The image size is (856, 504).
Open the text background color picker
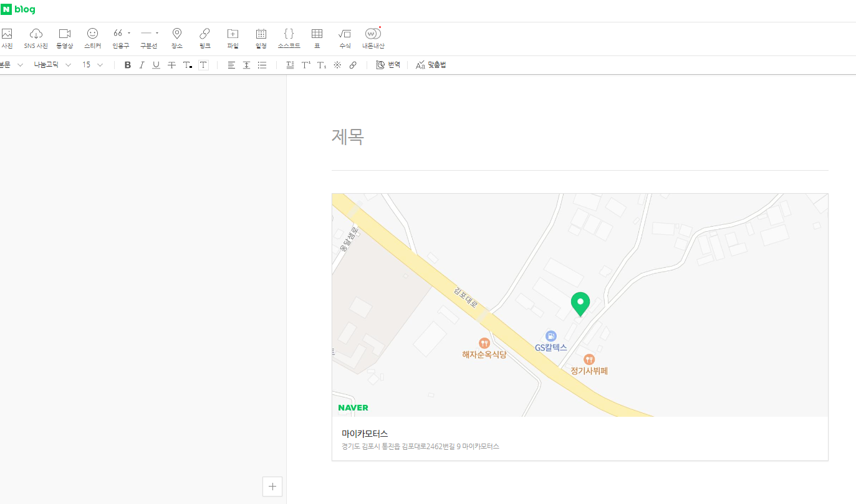pyautogui.click(x=203, y=65)
